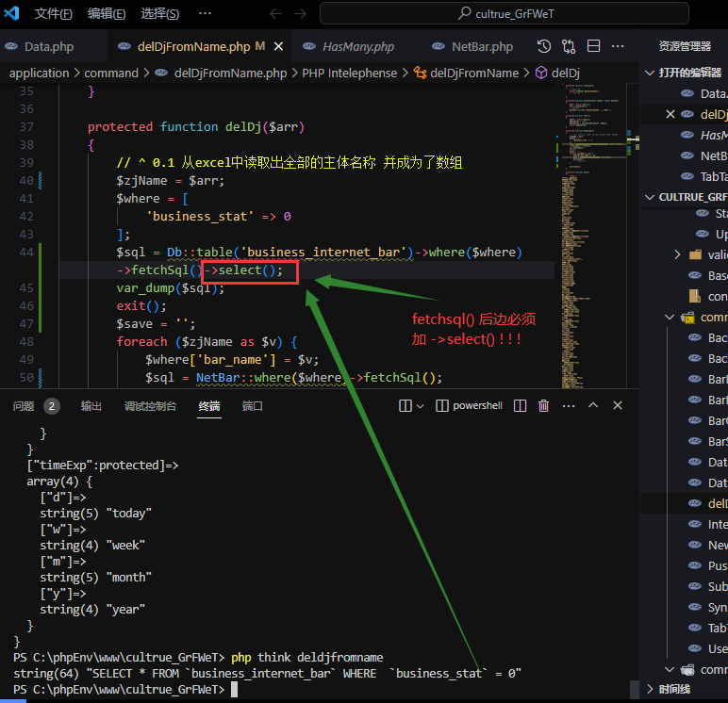Click the foreach statement on line 48
The image size is (728, 703).
(x=207, y=342)
